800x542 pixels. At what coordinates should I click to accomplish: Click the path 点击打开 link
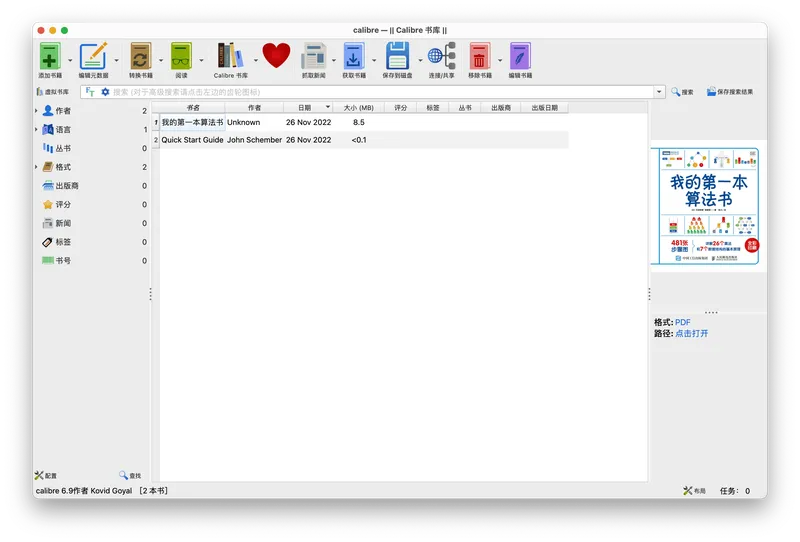click(x=691, y=334)
